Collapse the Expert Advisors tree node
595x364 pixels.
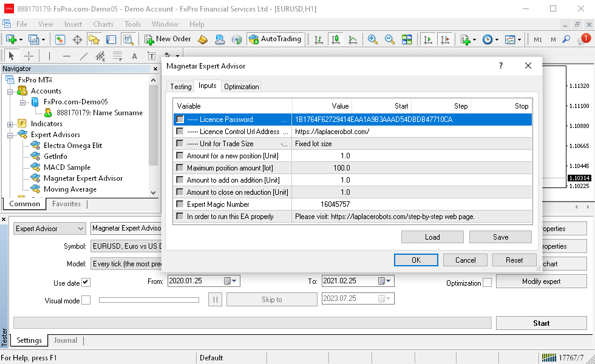point(10,135)
